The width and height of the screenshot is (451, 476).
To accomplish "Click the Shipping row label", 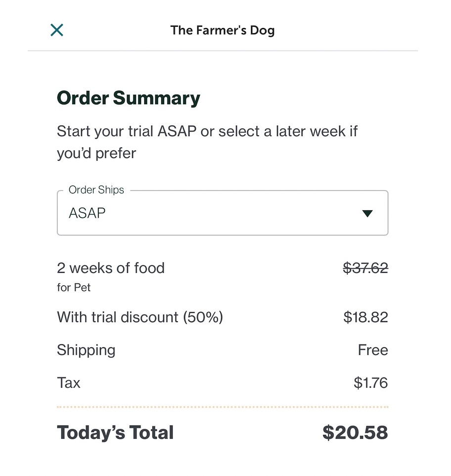I will coord(86,350).
